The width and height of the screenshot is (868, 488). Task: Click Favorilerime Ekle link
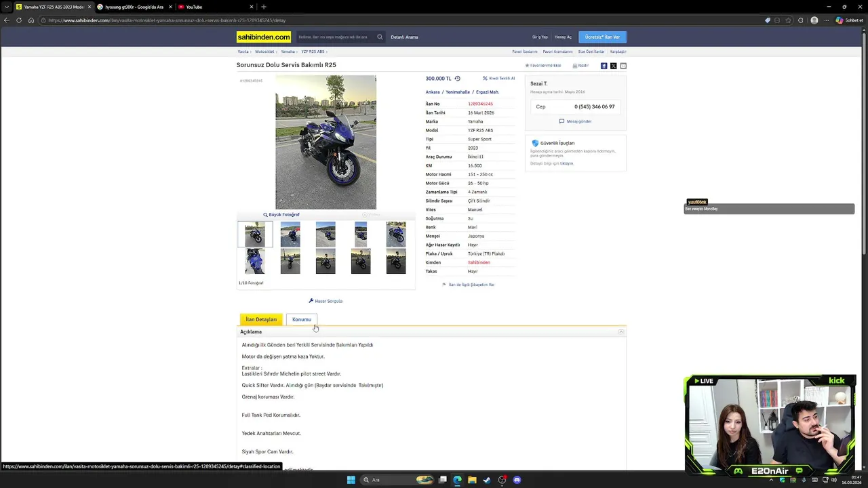pyautogui.click(x=543, y=66)
